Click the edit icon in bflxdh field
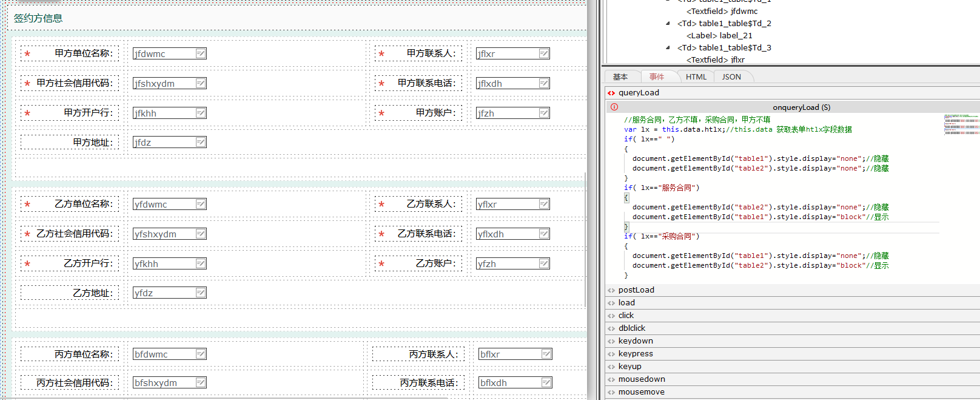 546,382
